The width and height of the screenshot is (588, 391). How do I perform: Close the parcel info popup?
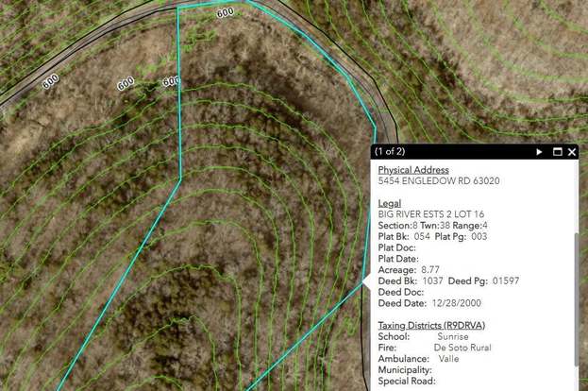[x=572, y=152]
